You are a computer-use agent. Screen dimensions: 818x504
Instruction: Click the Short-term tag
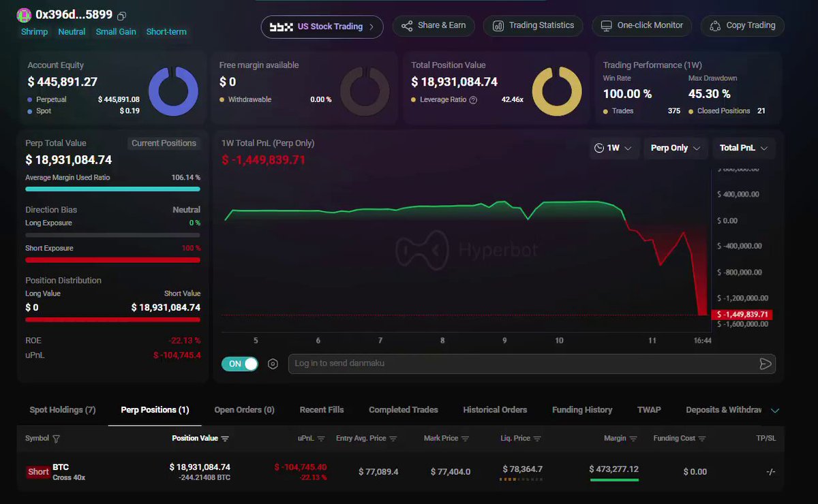click(x=166, y=32)
